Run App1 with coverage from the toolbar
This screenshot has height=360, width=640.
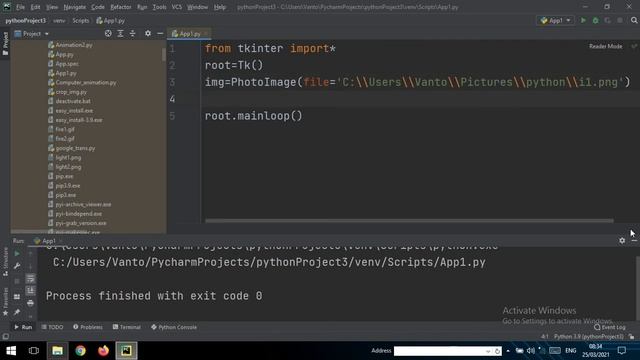click(x=608, y=20)
